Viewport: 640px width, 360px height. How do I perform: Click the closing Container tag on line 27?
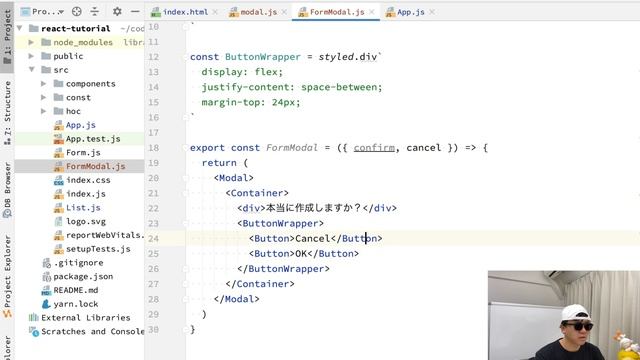pos(260,284)
